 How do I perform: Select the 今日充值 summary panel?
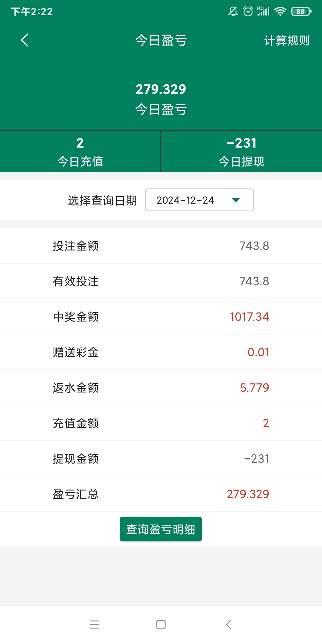[x=80, y=152]
